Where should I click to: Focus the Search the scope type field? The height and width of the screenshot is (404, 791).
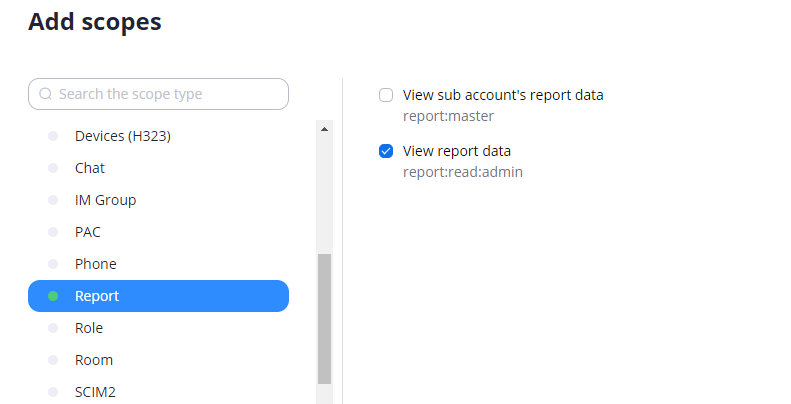pyautogui.click(x=158, y=94)
